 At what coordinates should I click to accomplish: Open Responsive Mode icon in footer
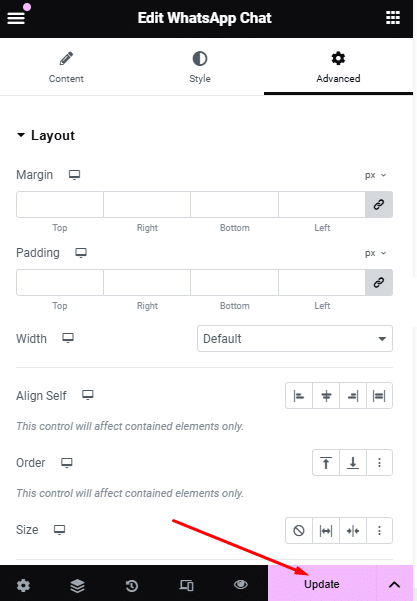(x=187, y=585)
